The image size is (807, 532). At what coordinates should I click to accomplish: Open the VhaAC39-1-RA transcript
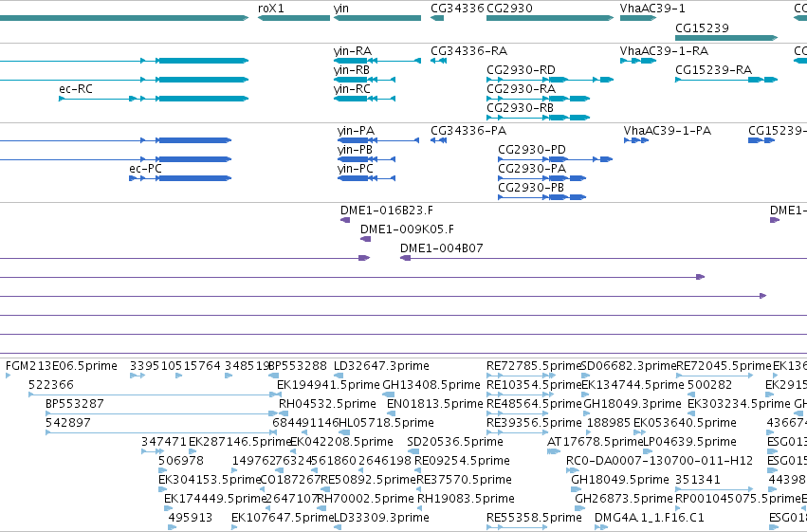638,61
